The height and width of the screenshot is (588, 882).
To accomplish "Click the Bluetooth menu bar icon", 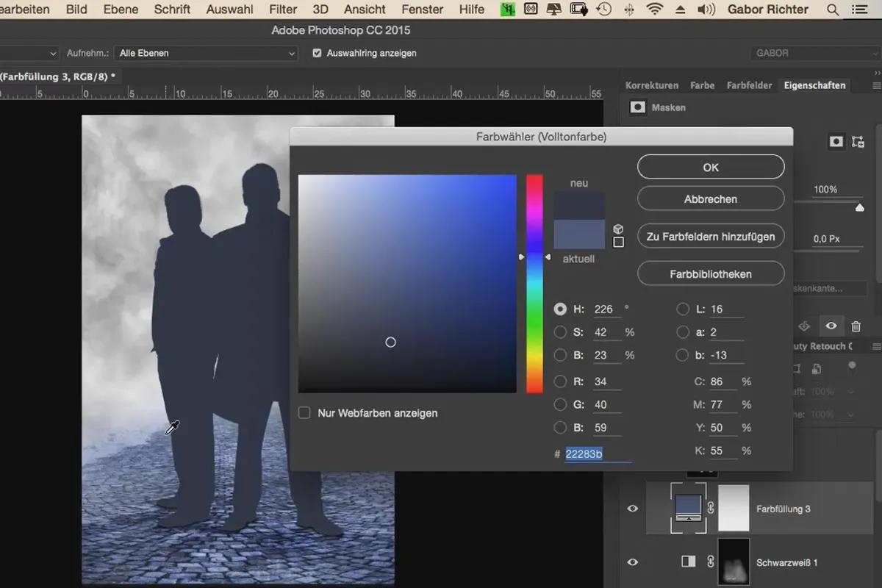I will [629, 10].
